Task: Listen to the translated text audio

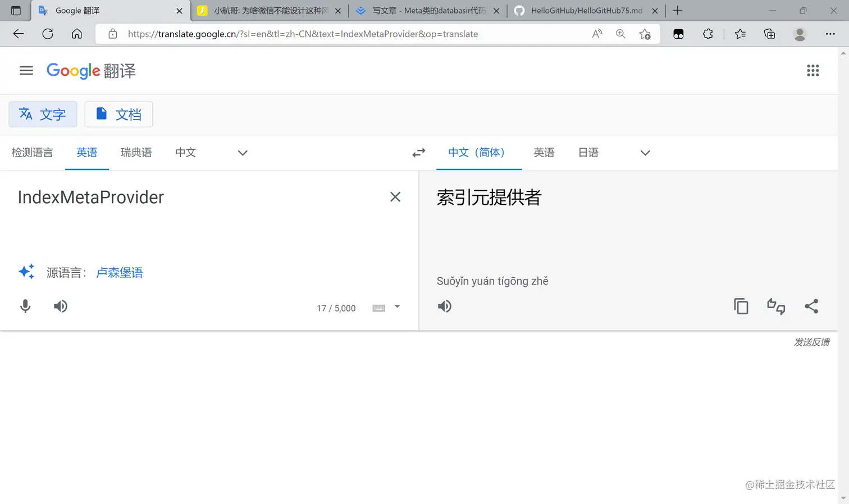Action: (x=445, y=306)
